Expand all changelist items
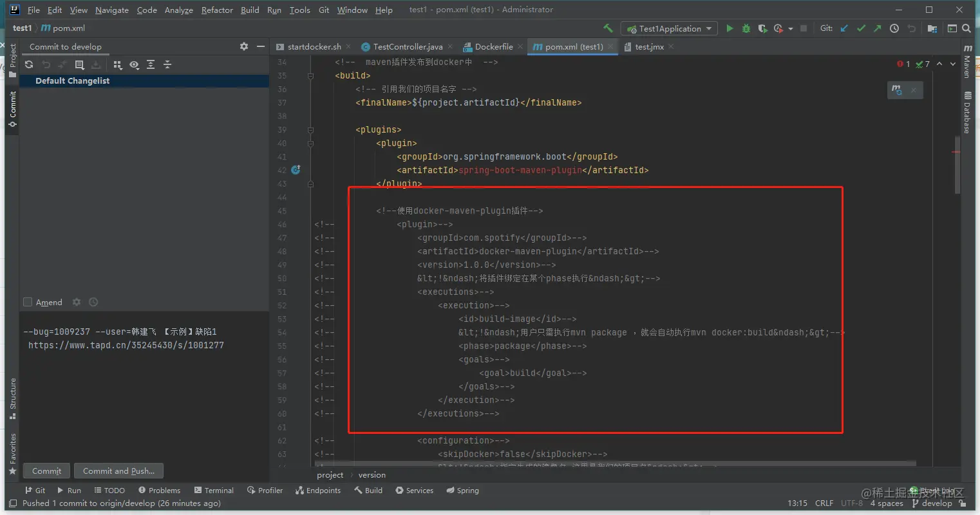 pyautogui.click(x=151, y=65)
